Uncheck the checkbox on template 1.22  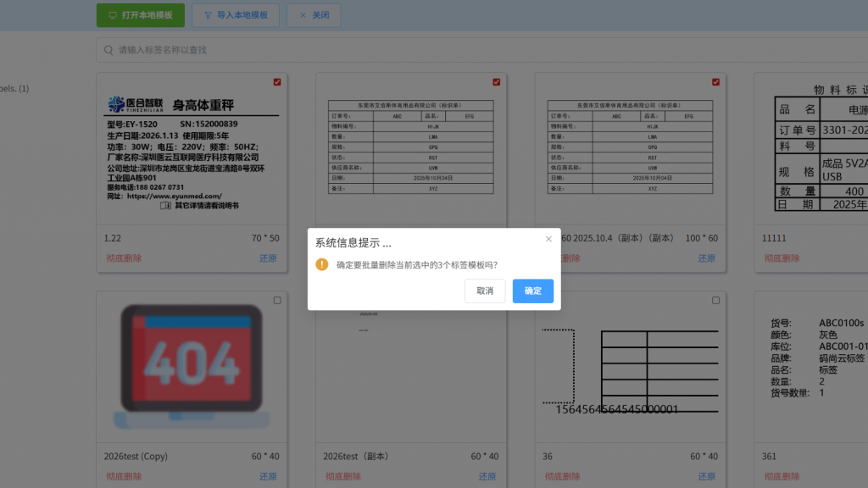(277, 82)
